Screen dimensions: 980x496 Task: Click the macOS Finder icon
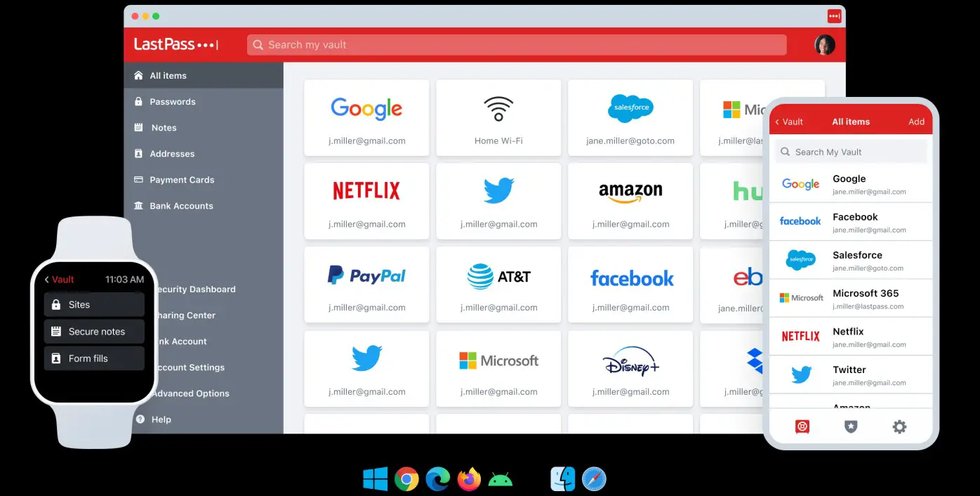point(563,479)
